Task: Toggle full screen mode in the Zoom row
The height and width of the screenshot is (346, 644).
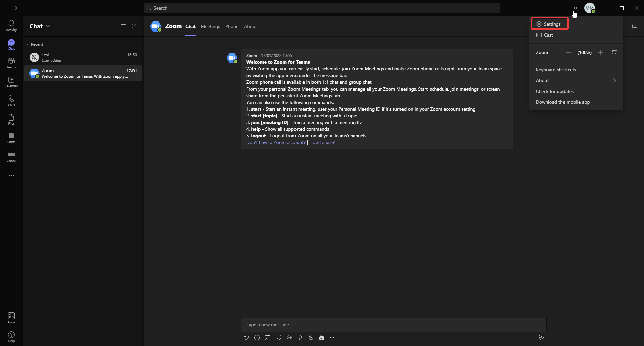Action: 614,52
